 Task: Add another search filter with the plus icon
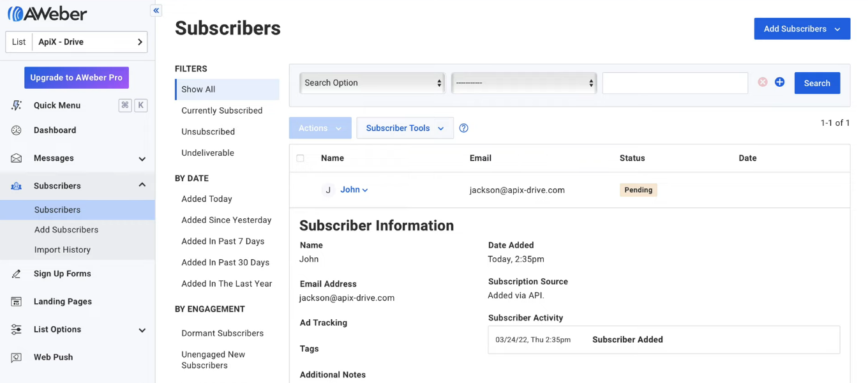point(779,82)
